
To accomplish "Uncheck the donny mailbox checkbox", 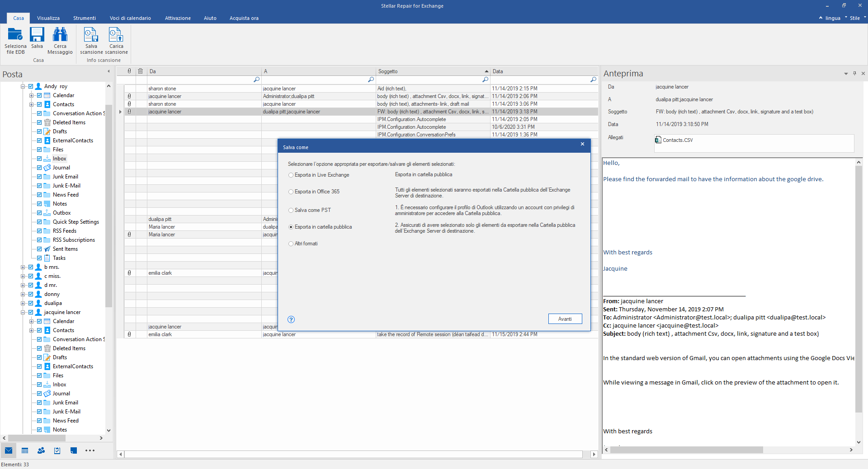I will [31, 294].
